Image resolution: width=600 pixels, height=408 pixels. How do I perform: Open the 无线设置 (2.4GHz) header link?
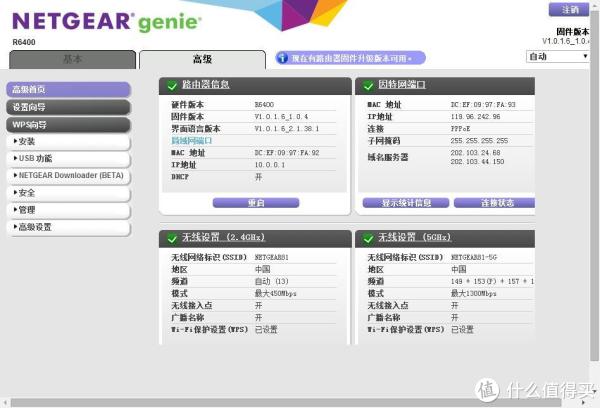point(223,237)
